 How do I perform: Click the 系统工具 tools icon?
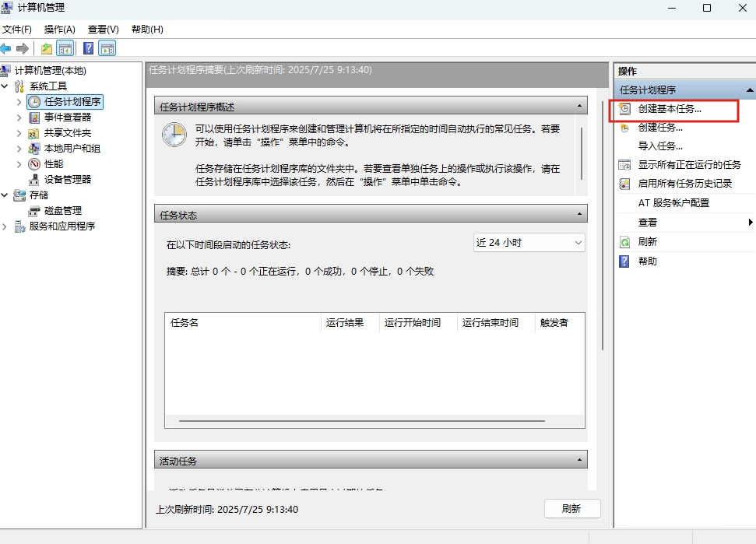tap(19, 86)
